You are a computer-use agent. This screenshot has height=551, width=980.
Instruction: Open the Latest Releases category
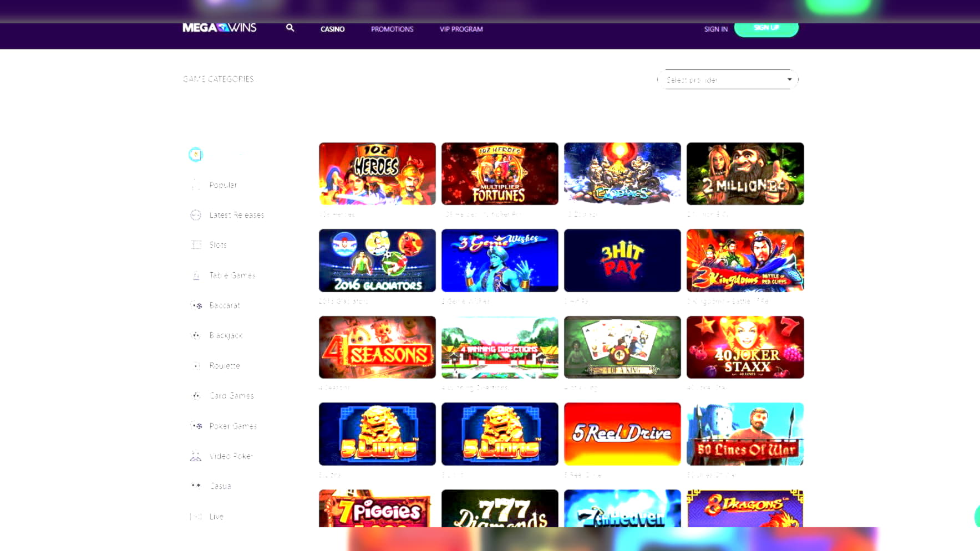tap(237, 215)
